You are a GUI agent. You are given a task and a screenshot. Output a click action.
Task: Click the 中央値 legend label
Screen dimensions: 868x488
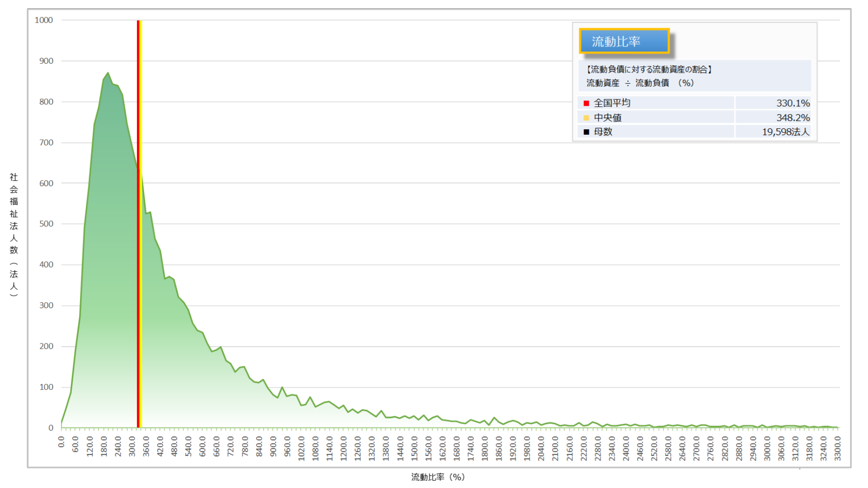[608, 118]
